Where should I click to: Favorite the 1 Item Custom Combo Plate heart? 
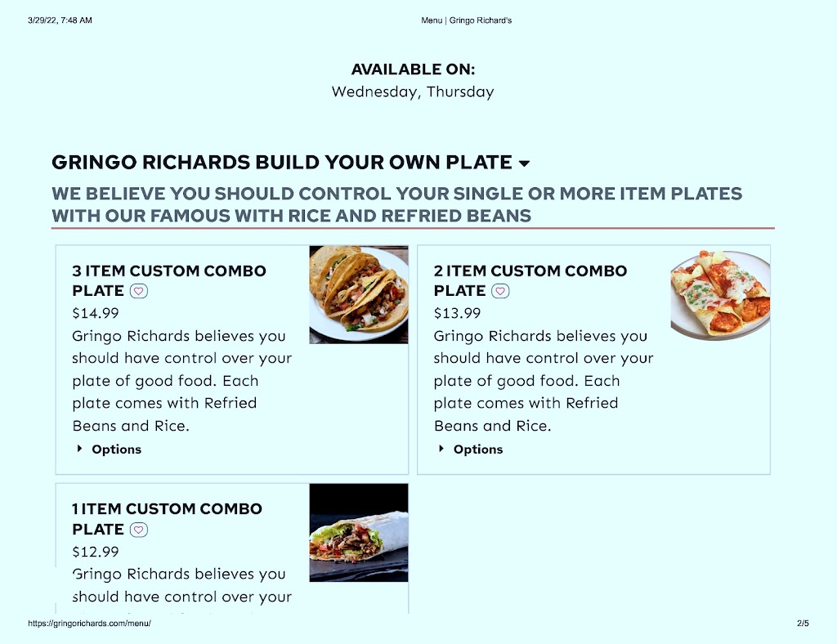click(139, 530)
